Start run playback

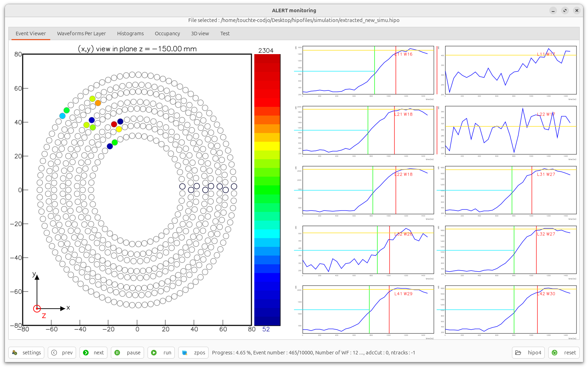(161, 353)
